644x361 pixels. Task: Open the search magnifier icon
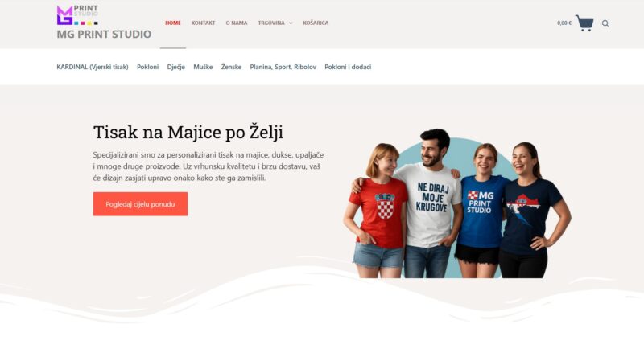pyautogui.click(x=605, y=23)
